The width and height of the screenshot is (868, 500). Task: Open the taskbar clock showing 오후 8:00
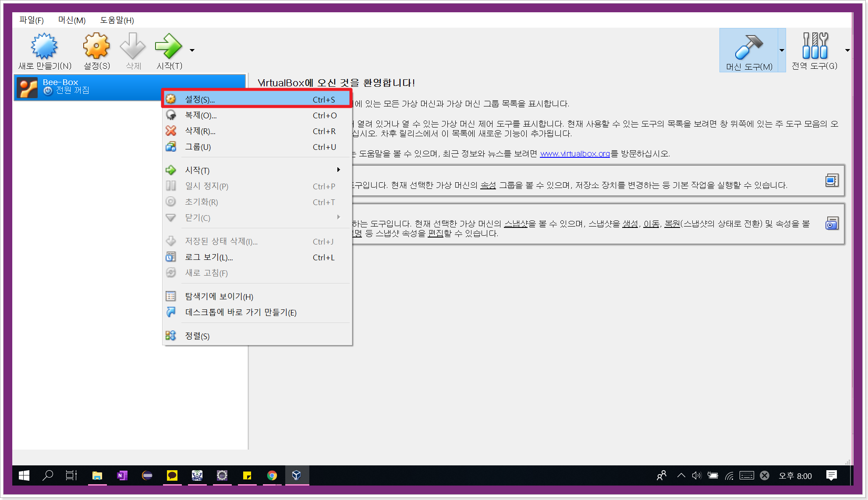coord(795,476)
